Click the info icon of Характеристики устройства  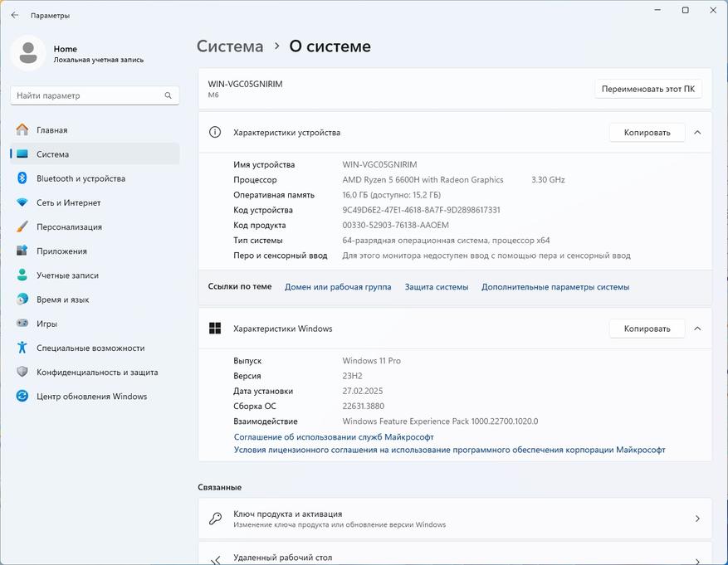pos(215,132)
